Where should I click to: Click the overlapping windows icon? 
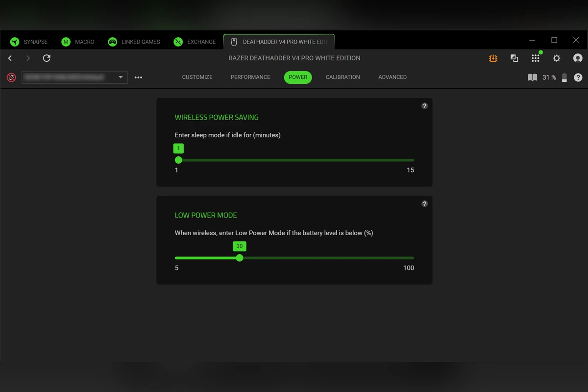(514, 58)
